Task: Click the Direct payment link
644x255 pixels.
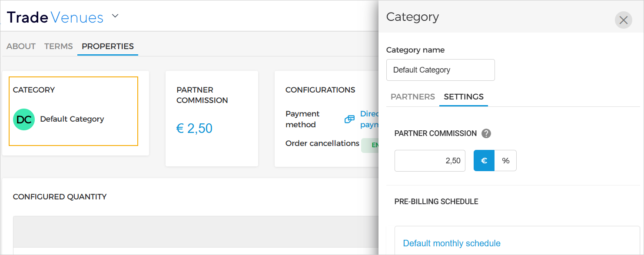Action: point(369,119)
